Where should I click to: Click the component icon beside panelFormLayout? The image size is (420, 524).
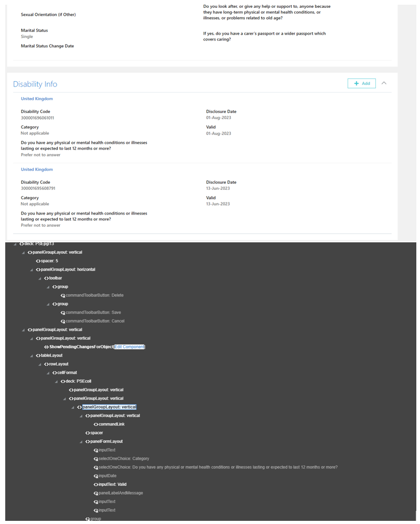[x=88, y=442]
